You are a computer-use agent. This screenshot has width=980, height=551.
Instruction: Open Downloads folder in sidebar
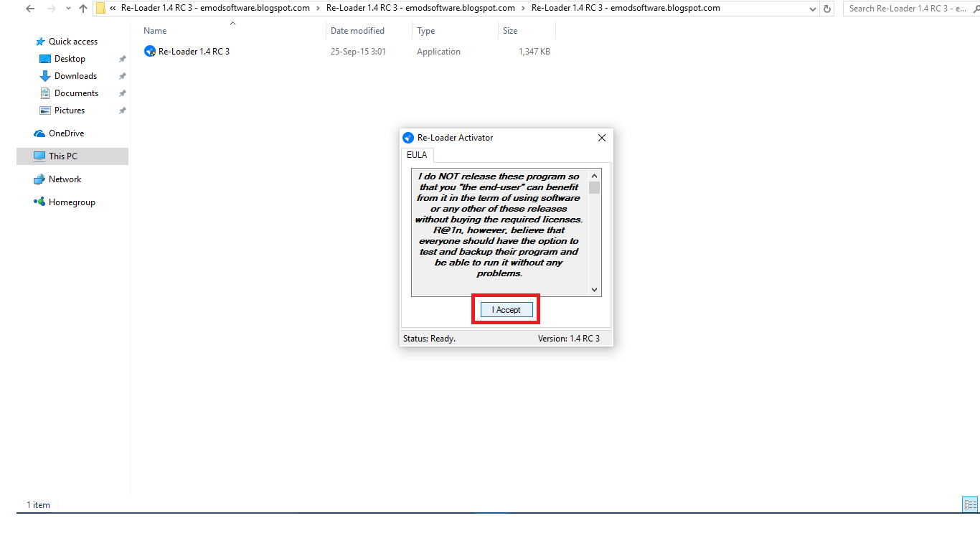click(x=75, y=76)
